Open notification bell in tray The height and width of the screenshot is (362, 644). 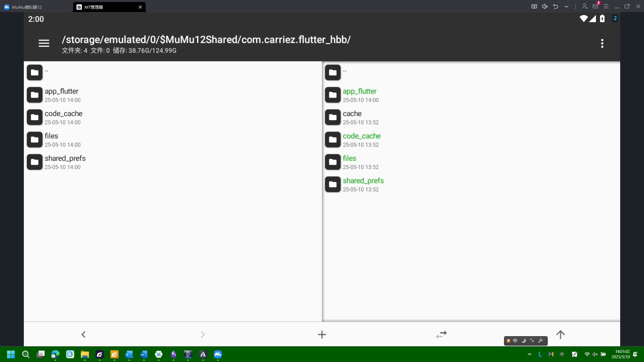[x=635, y=354]
